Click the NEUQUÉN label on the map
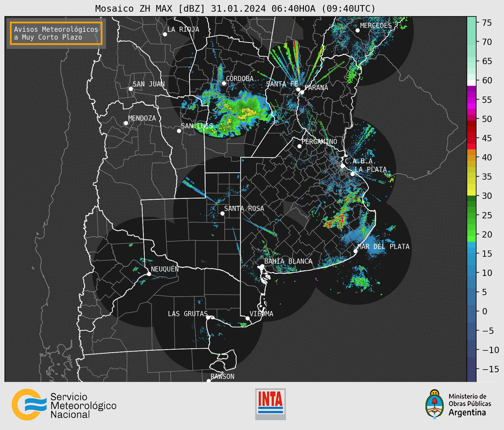 coord(165,269)
